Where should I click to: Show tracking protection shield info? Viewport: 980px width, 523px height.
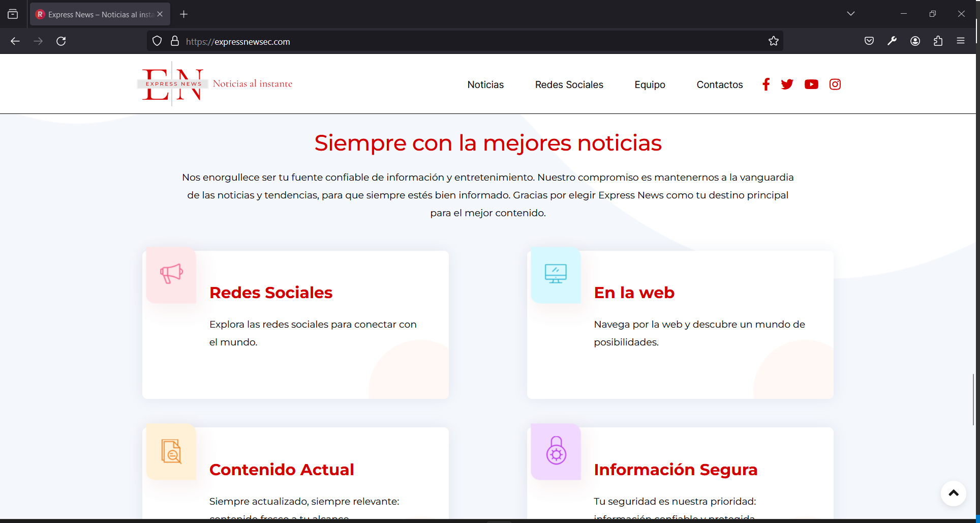[157, 41]
